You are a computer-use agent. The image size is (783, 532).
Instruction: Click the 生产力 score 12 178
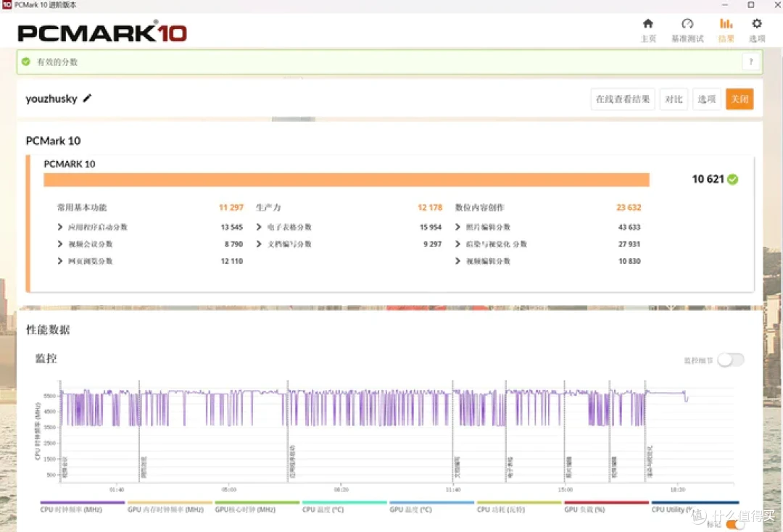coord(430,207)
